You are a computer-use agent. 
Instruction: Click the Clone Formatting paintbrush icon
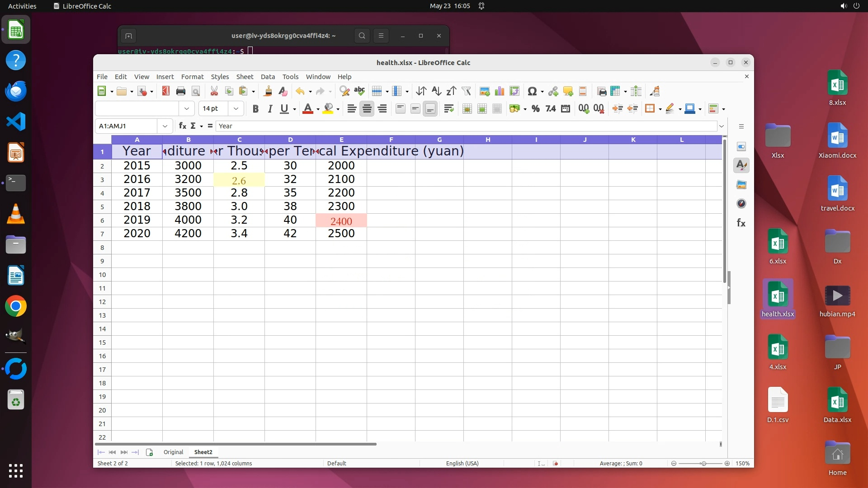click(x=268, y=91)
